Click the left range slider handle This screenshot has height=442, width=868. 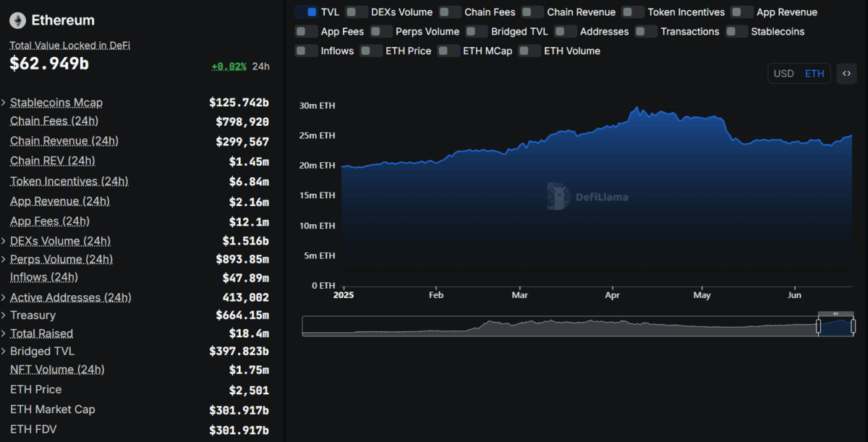pos(819,326)
